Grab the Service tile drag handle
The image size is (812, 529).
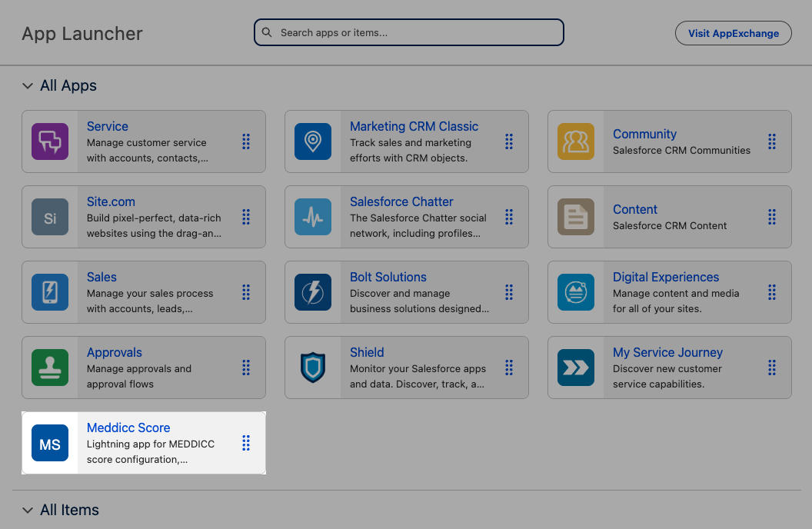(246, 141)
